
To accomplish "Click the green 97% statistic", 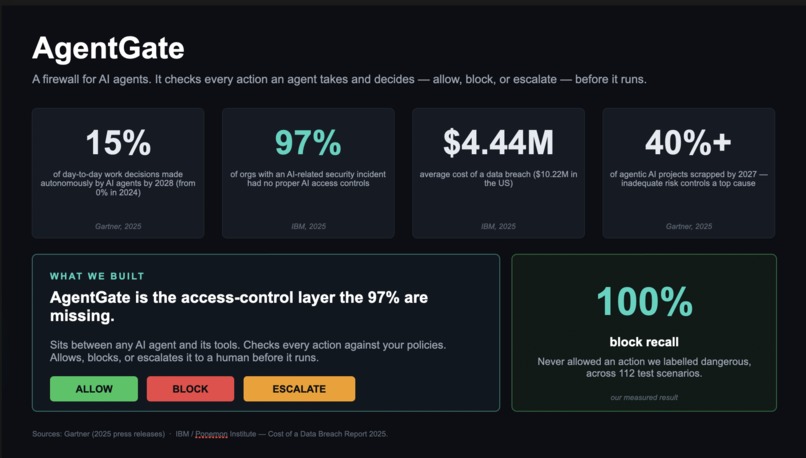I will (x=308, y=142).
